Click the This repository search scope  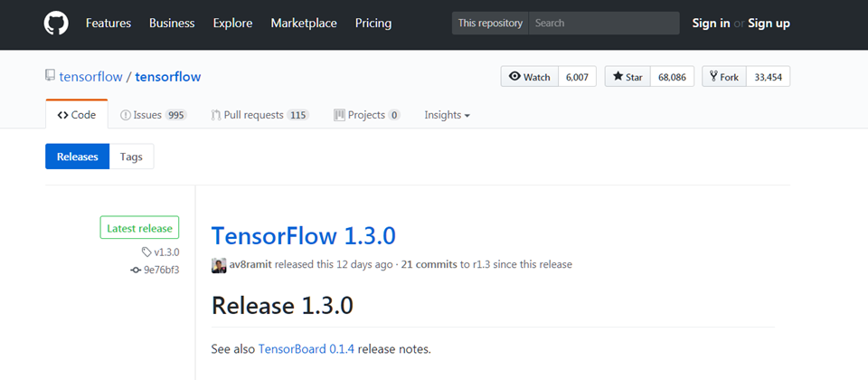click(x=490, y=24)
